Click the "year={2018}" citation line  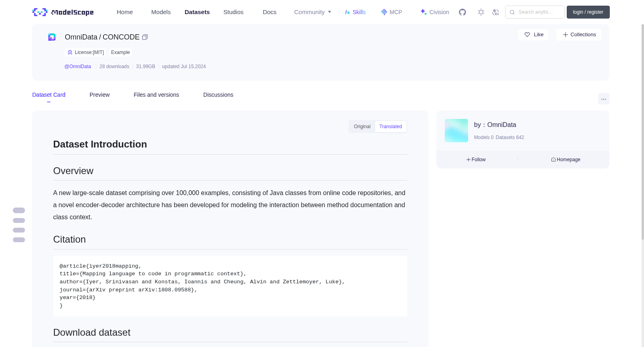[x=78, y=297]
